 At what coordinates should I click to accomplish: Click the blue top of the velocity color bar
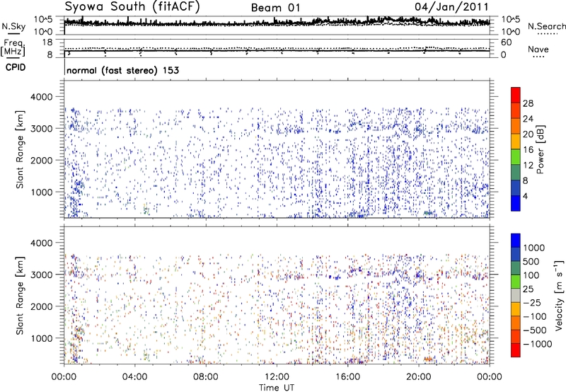coord(516,241)
